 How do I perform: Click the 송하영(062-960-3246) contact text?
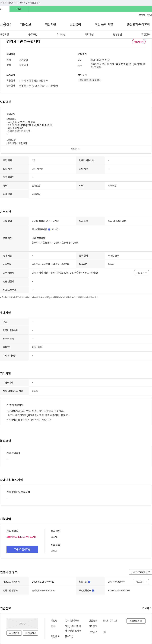pos(44,591)
